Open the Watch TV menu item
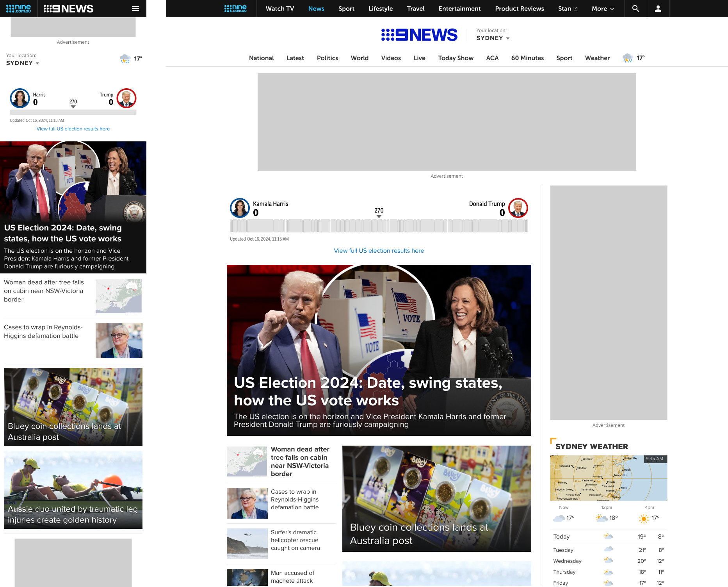The width and height of the screenshot is (728, 587). [280, 9]
